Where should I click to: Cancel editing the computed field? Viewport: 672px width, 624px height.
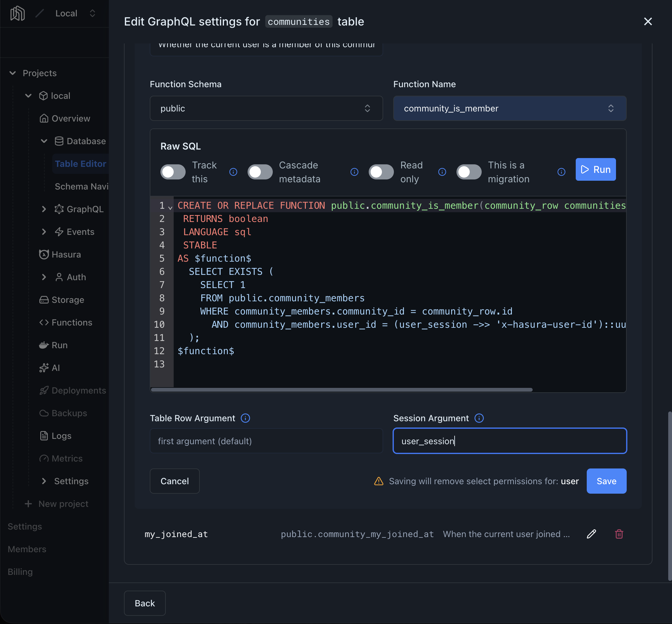(x=174, y=481)
